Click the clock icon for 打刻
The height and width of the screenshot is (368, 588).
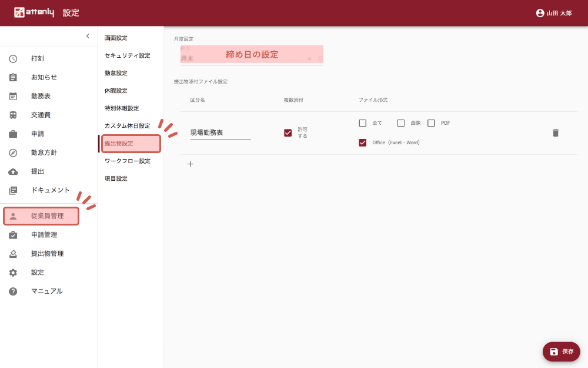click(13, 58)
